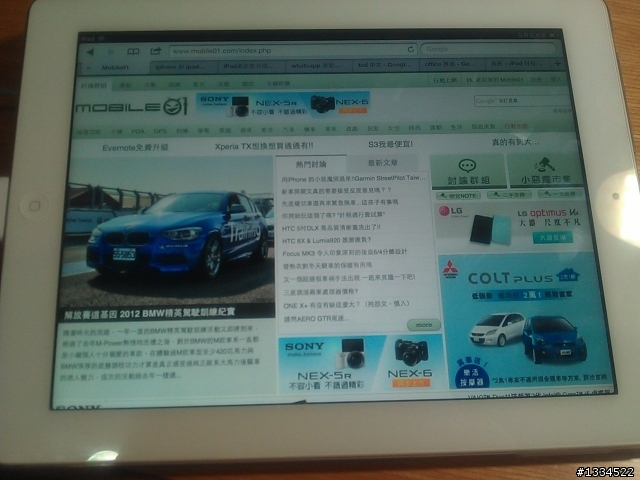Viewport: 640px width, 480px height.
Task: Open '2012 BMW精英駕駛訓練紀實' headline
Action: point(149,313)
